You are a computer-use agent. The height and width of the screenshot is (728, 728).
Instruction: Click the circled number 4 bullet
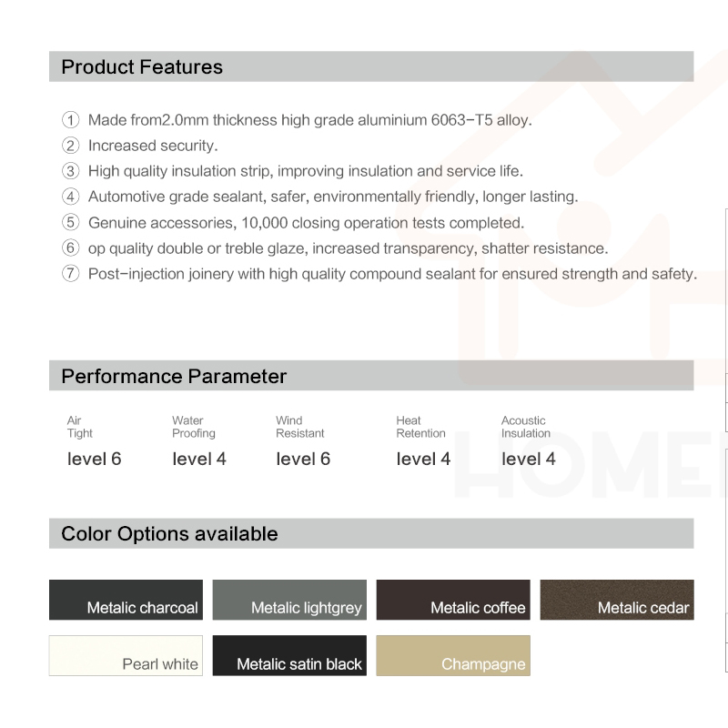[x=70, y=197]
